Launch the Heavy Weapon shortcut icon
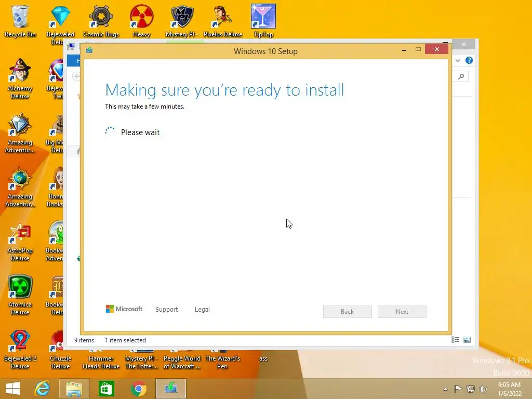532x399 pixels. point(141,20)
